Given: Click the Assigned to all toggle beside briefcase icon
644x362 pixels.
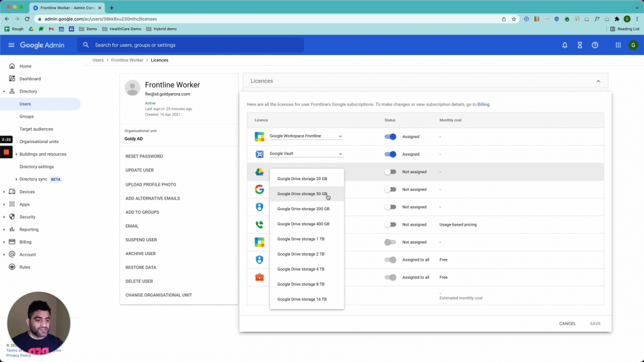Looking at the screenshot, I should 390,278.
